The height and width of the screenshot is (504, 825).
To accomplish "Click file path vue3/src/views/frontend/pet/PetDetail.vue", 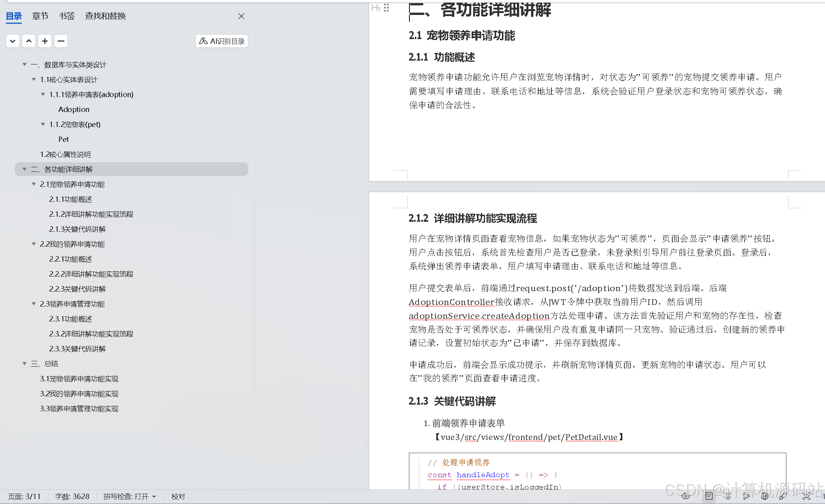I will [529, 437].
